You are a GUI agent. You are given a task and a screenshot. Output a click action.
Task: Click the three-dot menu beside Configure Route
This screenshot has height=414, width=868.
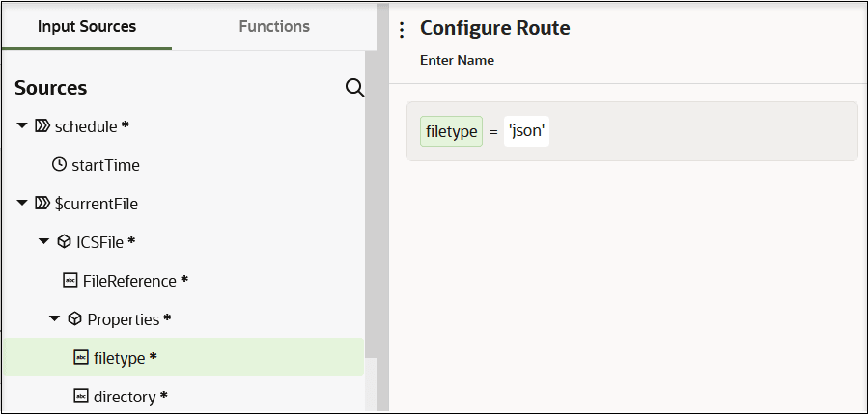pyautogui.click(x=403, y=29)
